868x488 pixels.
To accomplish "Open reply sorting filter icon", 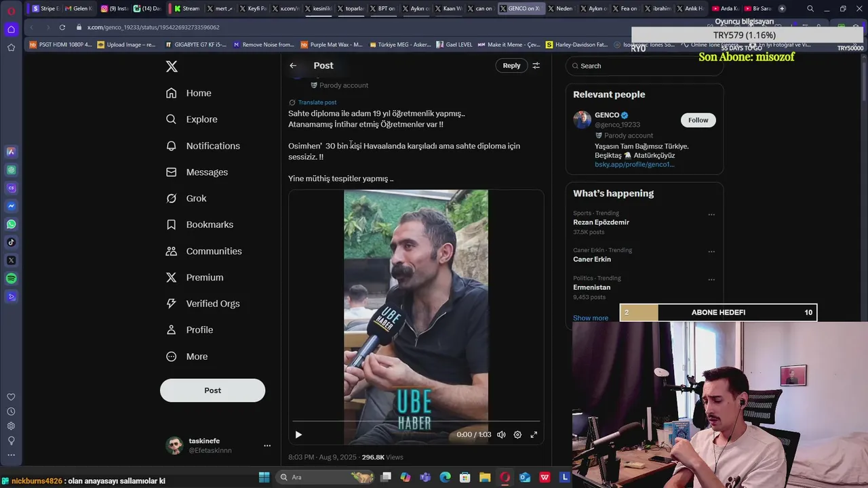I will point(536,66).
